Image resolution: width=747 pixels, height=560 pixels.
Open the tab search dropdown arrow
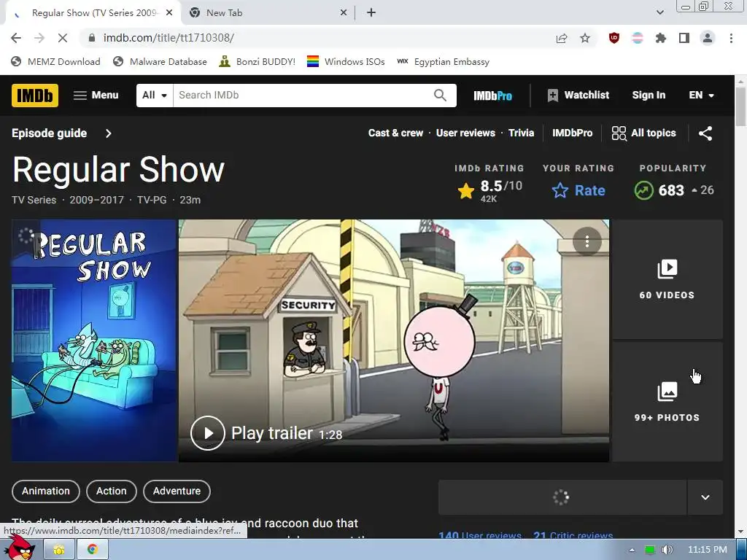tap(659, 13)
